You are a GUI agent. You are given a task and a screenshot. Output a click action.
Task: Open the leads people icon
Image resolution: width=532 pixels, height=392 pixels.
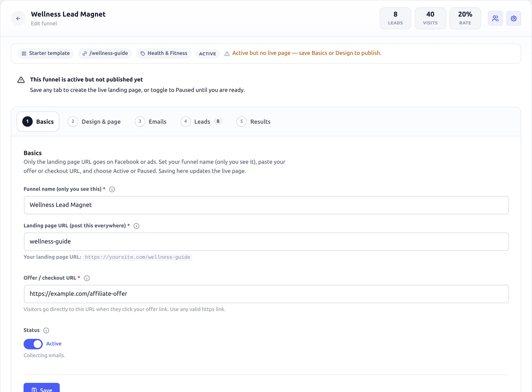point(495,18)
